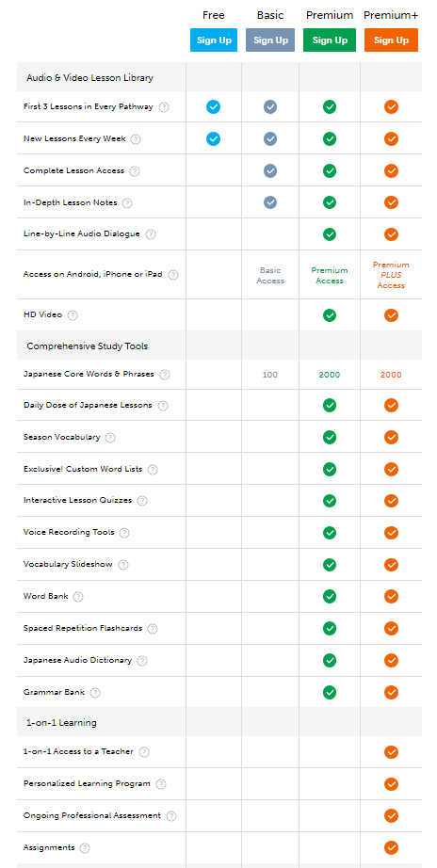Click the orange Premium+ Sign Up button
437x868 pixels.
point(391,40)
